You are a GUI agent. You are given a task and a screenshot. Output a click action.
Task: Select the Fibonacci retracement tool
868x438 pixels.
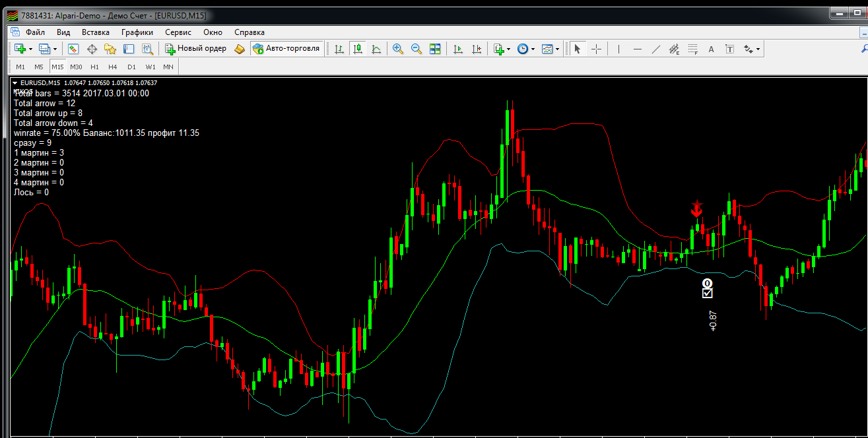point(692,49)
